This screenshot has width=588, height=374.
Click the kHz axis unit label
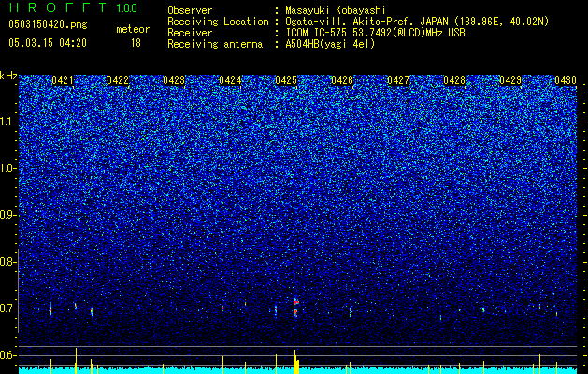[x=8, y=76]
